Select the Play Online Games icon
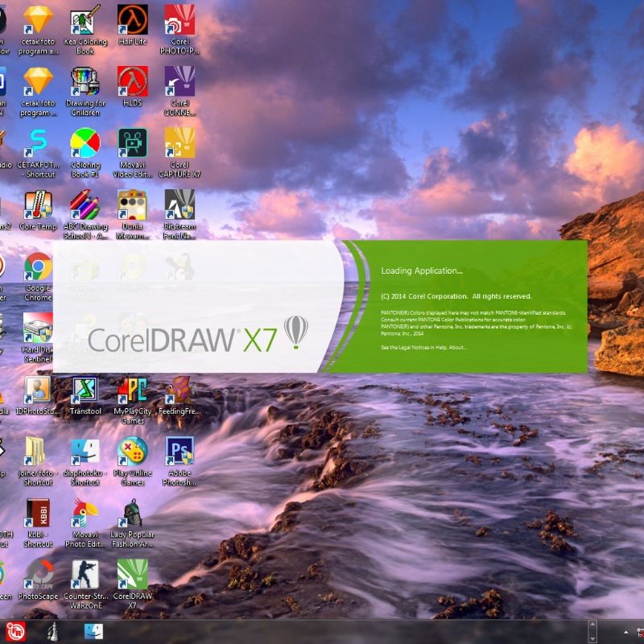 pos(133,460)
